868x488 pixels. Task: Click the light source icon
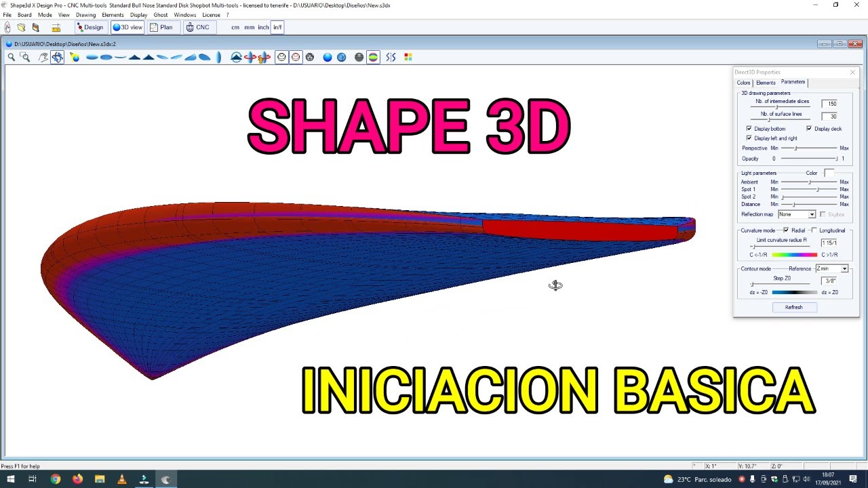(x=75, y=58)
